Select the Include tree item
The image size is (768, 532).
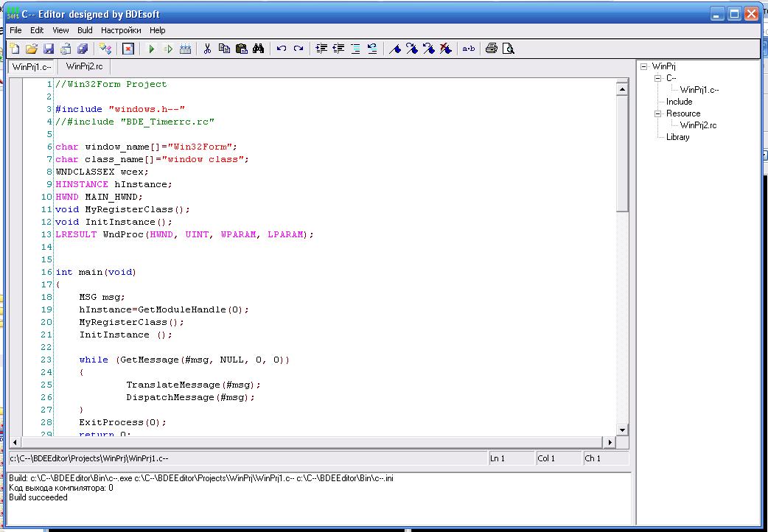[x=679, y=102]
